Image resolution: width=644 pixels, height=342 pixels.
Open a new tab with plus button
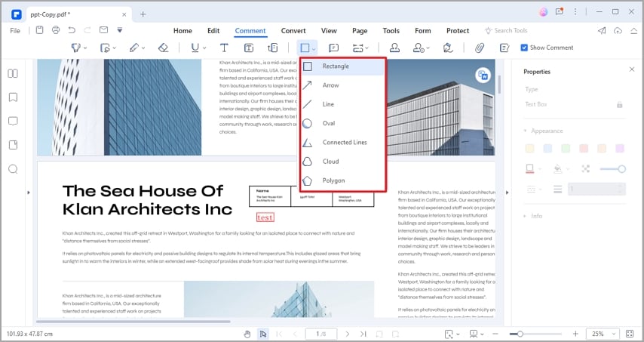[143, 14]
